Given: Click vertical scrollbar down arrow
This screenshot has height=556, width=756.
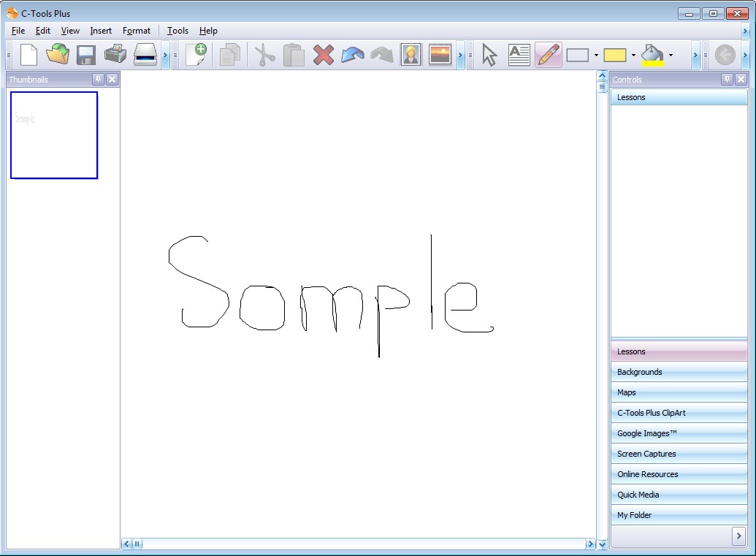Looking at the screenshot, I should 602,544.
